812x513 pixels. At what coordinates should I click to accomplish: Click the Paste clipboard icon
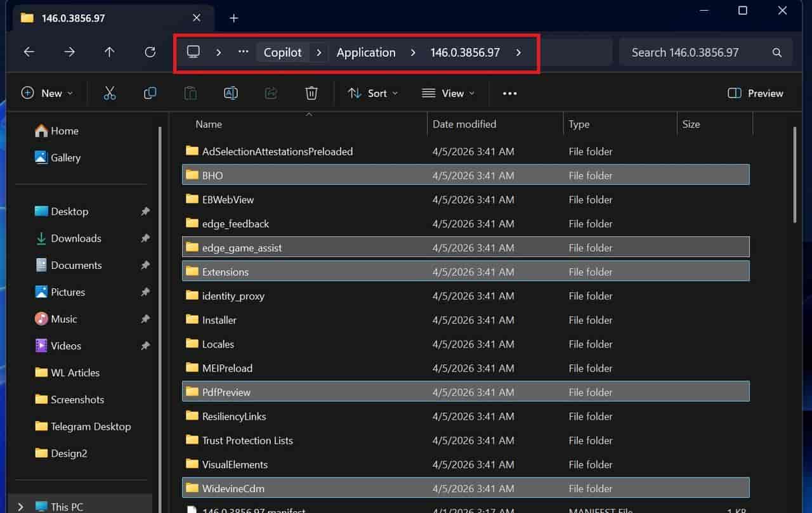[190, 93]
